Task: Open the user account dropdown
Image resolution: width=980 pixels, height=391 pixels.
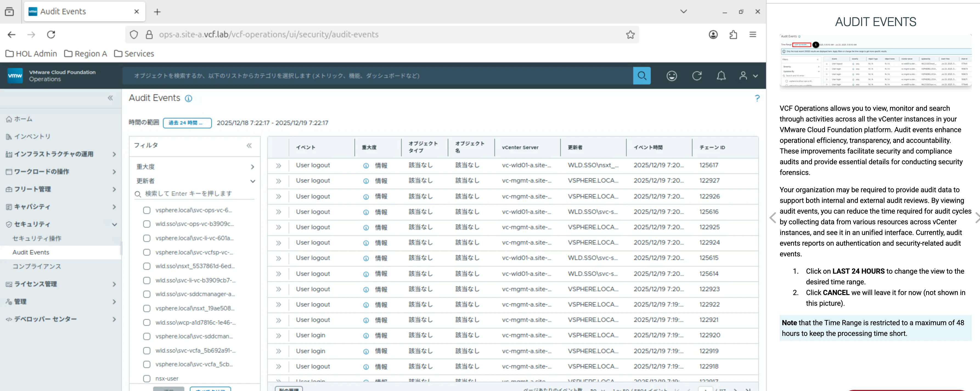Action: pos(748,76)
